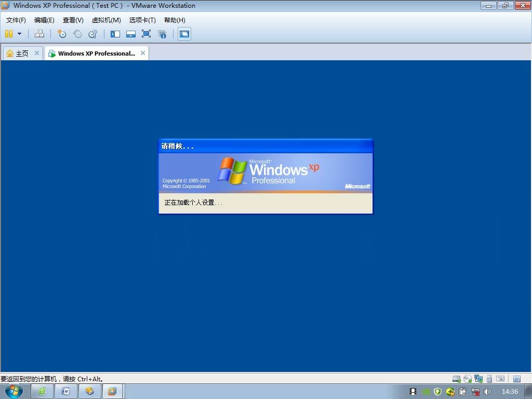Viewport: 532px width, 399px height.
Task: Click the 正在加载个人设置 status text
Action: click(x=193, y=203)
